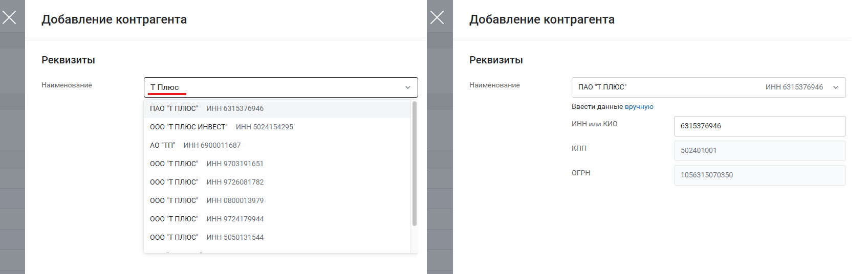Click the 'Наименование' label in the right panel

click(494, 85)
